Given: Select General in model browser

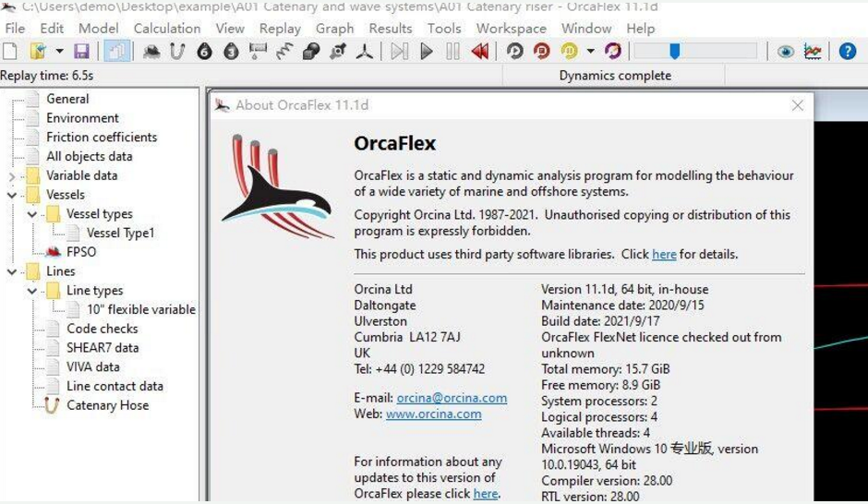Looking at the screenshot, I should coord(67,99).
